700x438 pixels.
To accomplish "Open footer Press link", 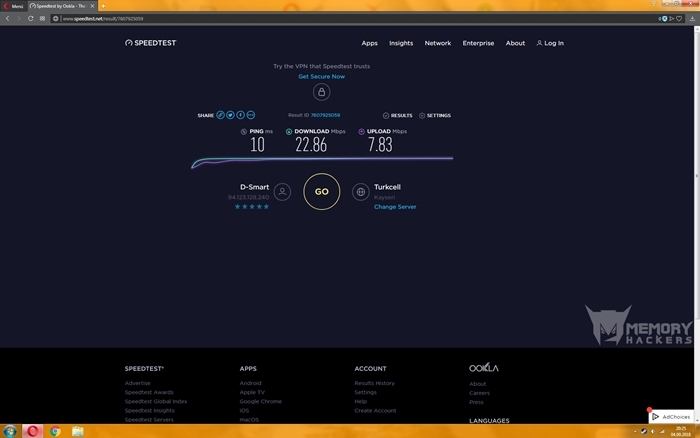I will (x=476, y=402).
